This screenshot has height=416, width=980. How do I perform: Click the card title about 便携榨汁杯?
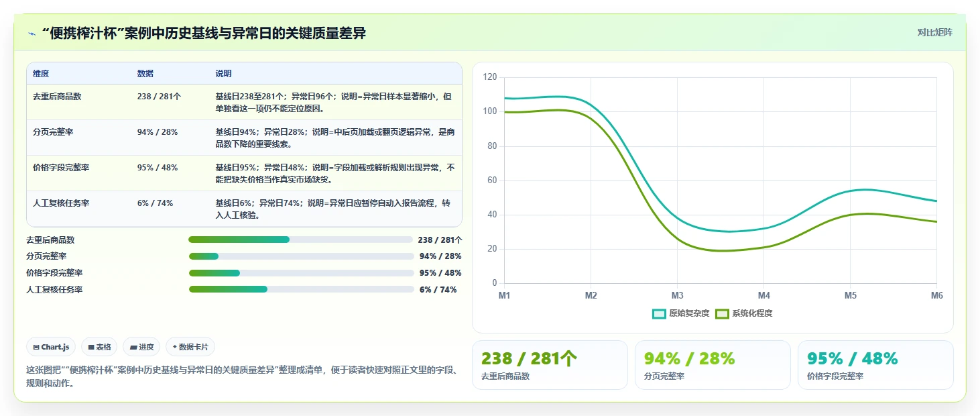click(x=204, y=33)
